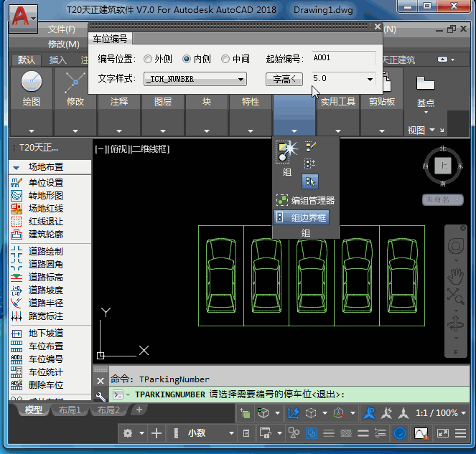
Task: Select the 外侧 radio option
Action: coord(148,59)
